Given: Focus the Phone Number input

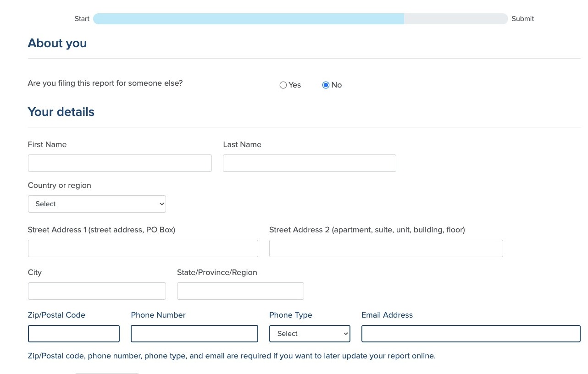Looking at the screenshot, I should (194, 334).
